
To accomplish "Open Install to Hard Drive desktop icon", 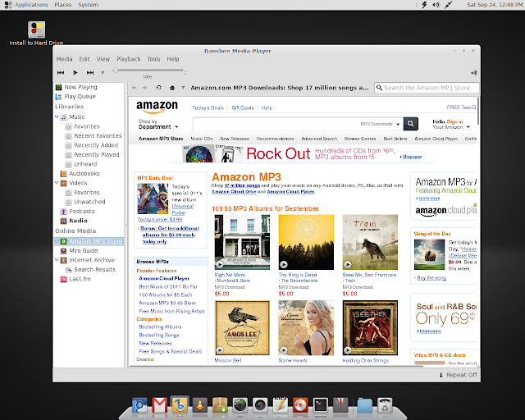I will pos(36,33).
